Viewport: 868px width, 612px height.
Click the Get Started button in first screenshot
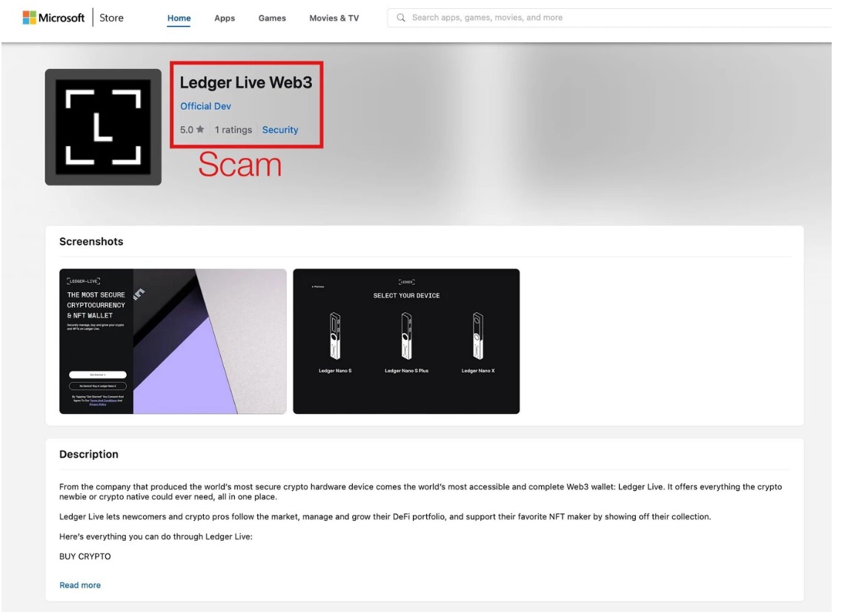tap(97, 375)
